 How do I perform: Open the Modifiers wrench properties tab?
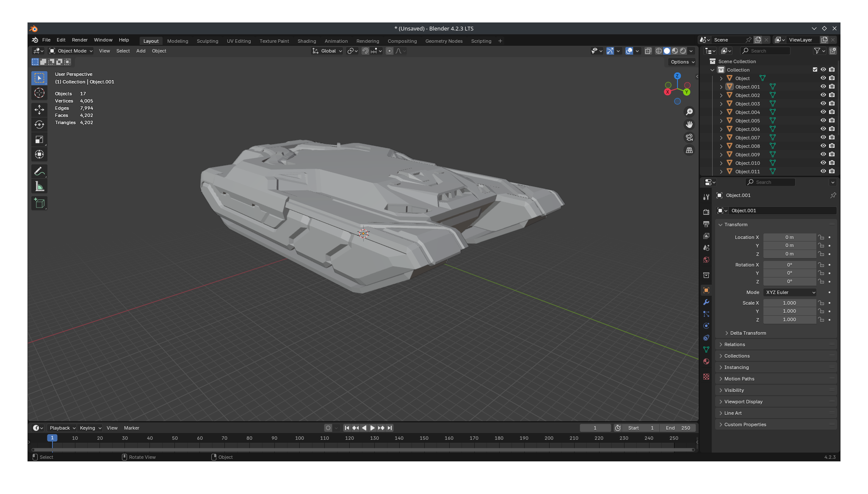tap(706, 302)
